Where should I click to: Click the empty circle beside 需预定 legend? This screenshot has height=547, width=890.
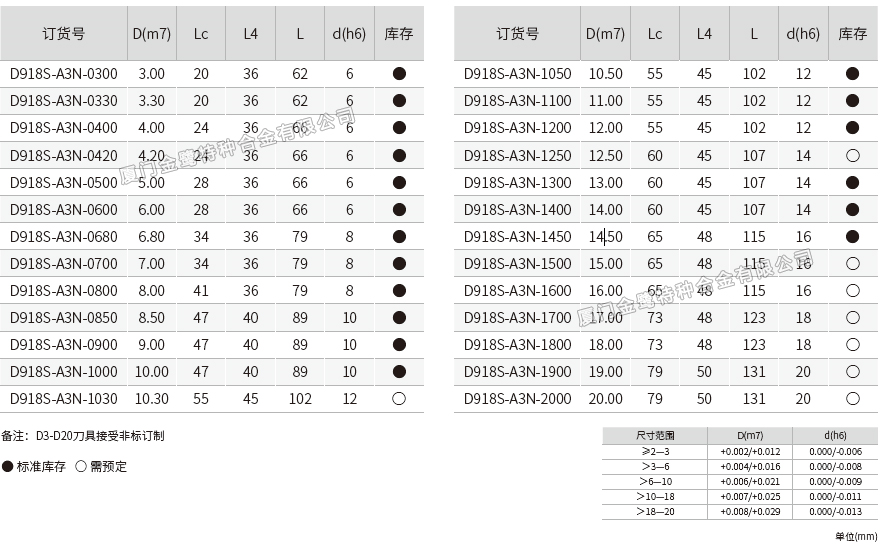tap(81, 467)
